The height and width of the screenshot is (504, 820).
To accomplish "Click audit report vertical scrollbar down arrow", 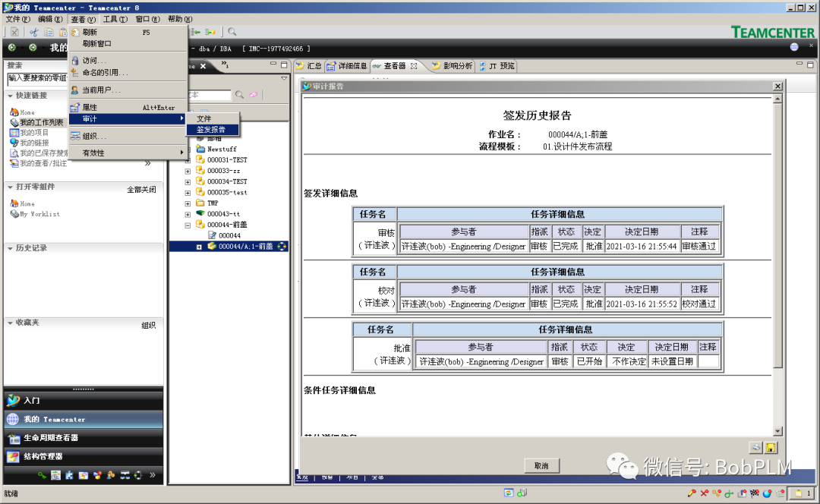I will tap(777, 431).
